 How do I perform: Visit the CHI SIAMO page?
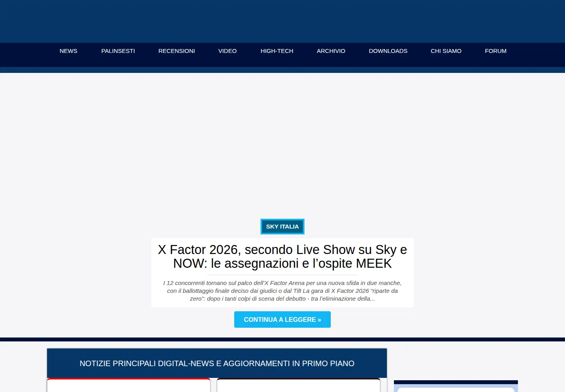point(446,51)
